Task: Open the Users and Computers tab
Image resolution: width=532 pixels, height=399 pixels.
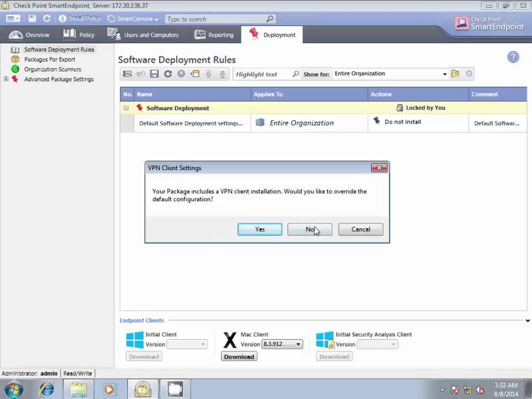Action: [143, 34]
